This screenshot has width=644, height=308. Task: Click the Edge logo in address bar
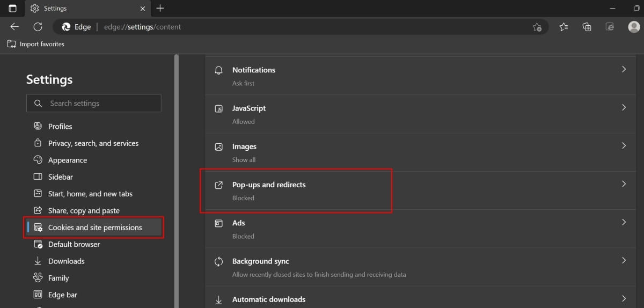pos(67,27)
